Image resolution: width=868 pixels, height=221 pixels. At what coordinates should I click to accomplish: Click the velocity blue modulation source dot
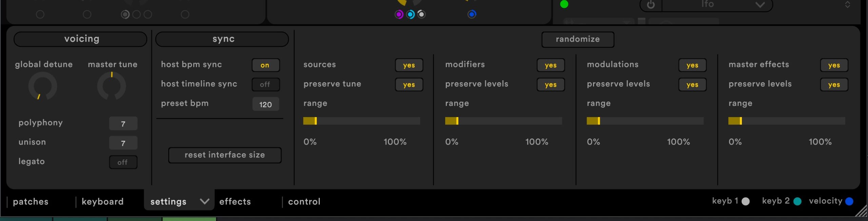[x=849, y=201]
